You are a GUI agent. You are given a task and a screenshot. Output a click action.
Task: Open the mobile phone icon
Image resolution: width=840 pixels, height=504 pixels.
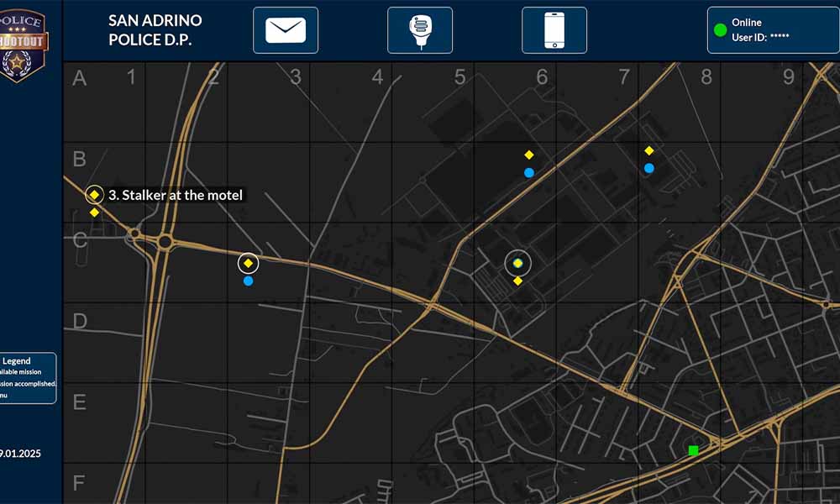pos(554,29)
